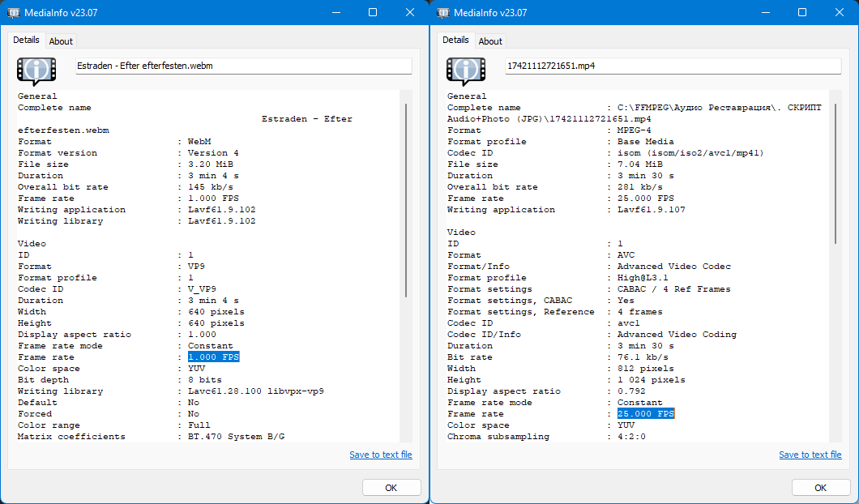Click the vertical scrollbar thumb in left window

click(406, 200)
